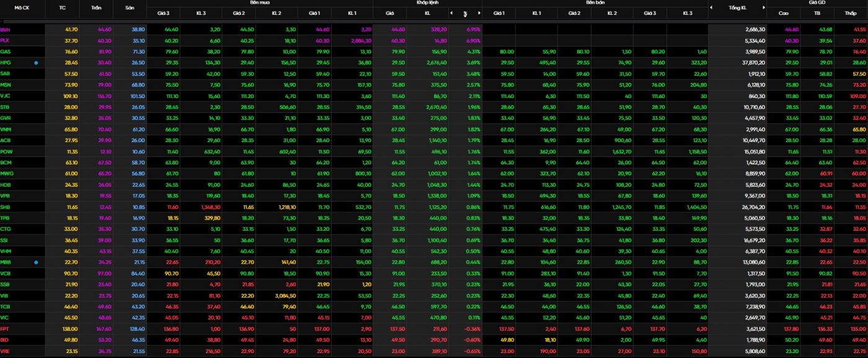The height and width of the screenshot is (358, 868).
Task: Open the HPG ticker symbol
Action: coord(6,63)
